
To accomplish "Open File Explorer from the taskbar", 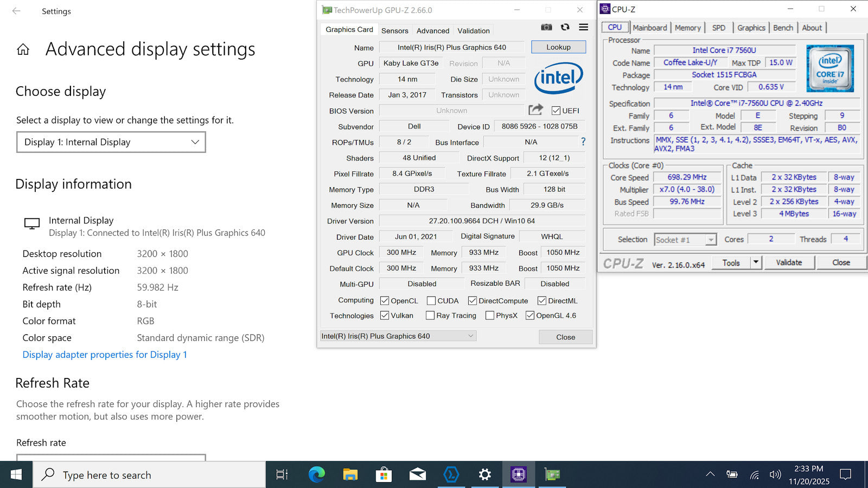I will click(350, 475).
